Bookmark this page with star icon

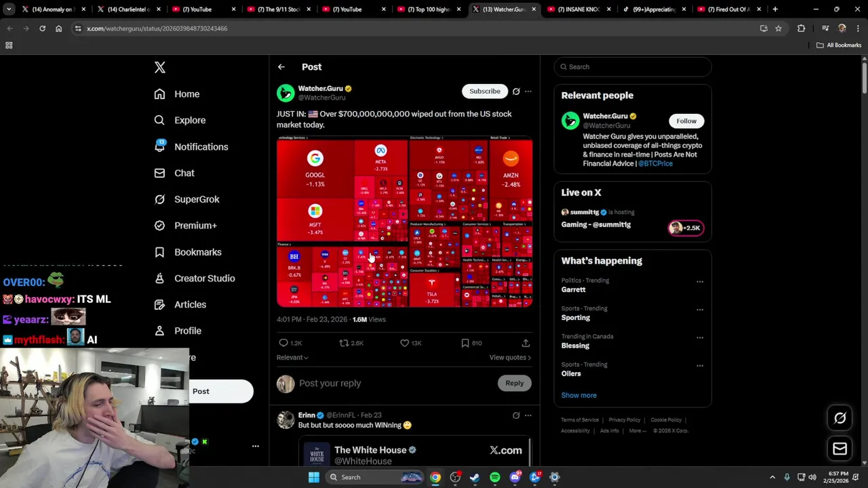click(x=778, y=28)
